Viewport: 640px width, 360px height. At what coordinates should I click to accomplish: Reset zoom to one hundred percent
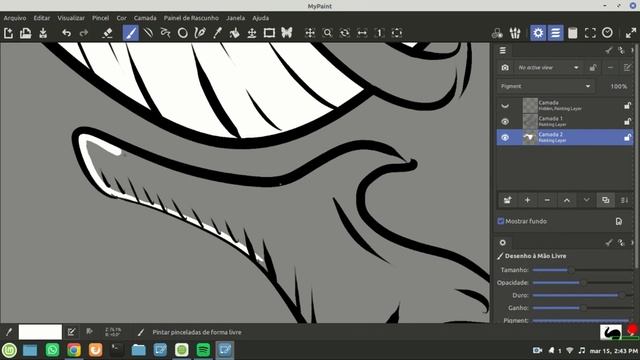pyautogui.click(x=380, y=33)
